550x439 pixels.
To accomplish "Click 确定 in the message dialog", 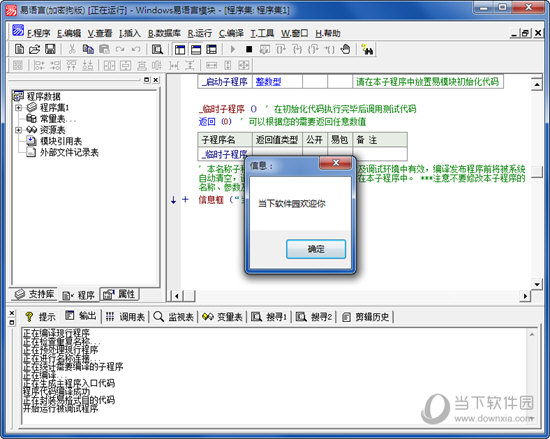I will click(x=316, y=249).
